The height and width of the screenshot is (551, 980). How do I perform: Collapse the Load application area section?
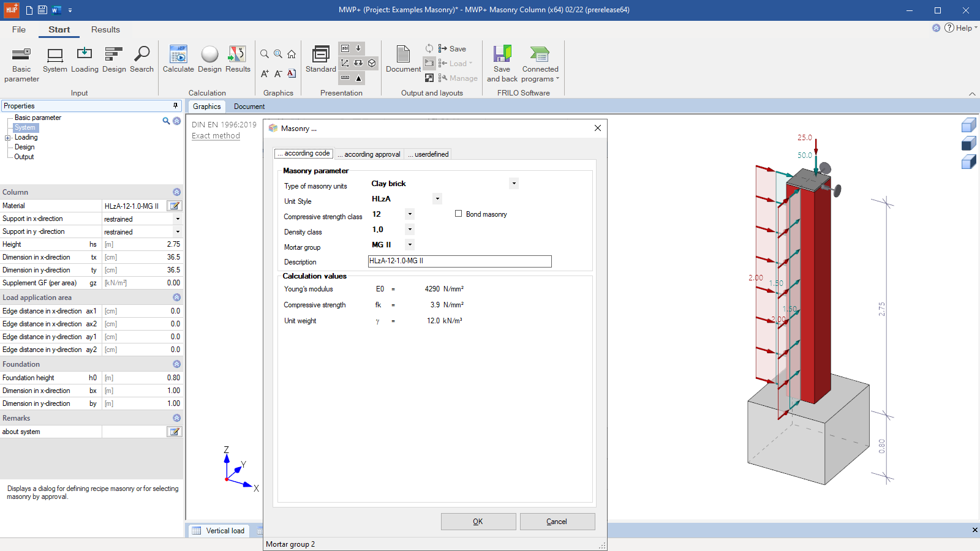point(176,298)
